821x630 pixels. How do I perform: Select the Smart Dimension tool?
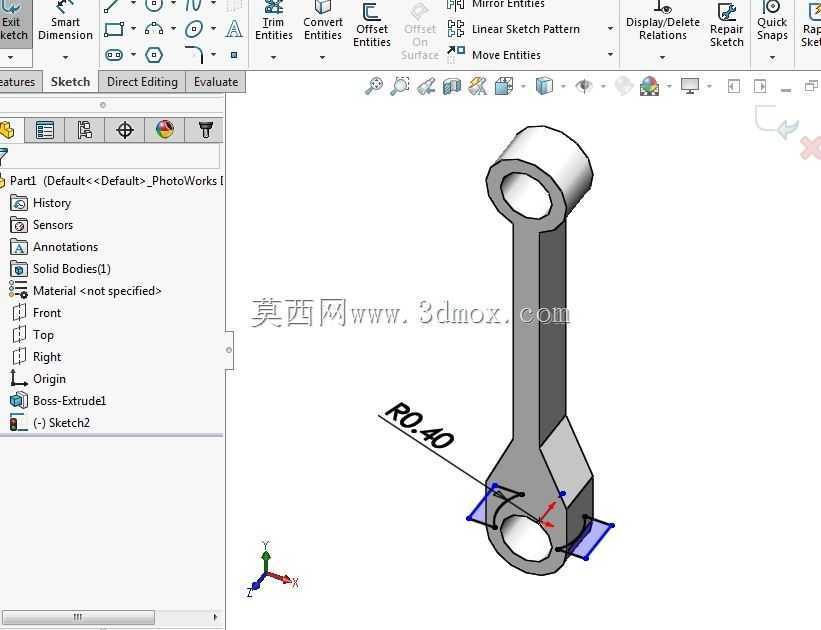pos(65,24)
